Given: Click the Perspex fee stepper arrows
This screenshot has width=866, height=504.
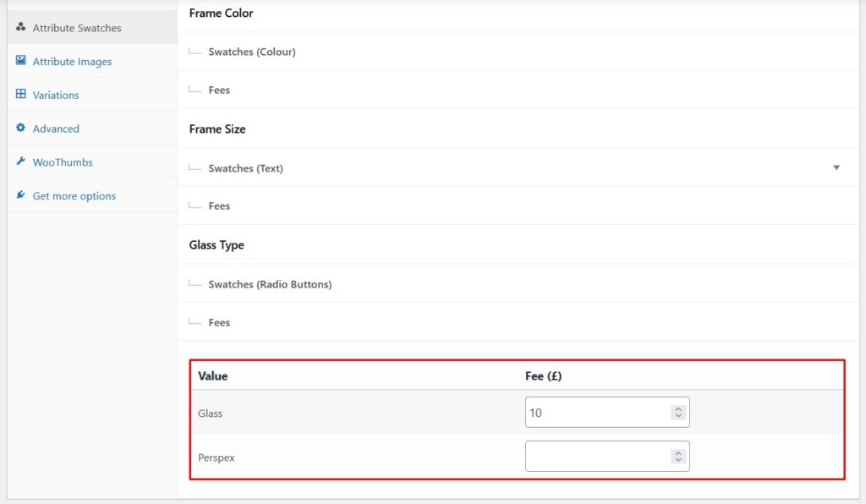Looking at the screenshot, I should (677, 457).
